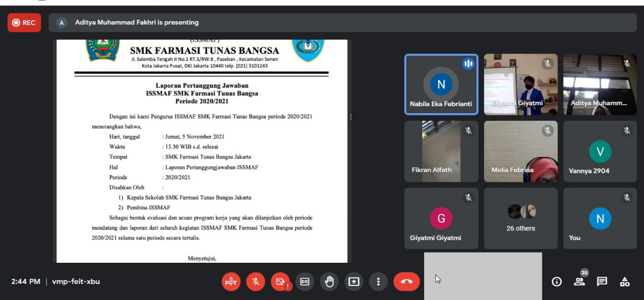Leave the call with red hang-up button

tap(407, 282)
